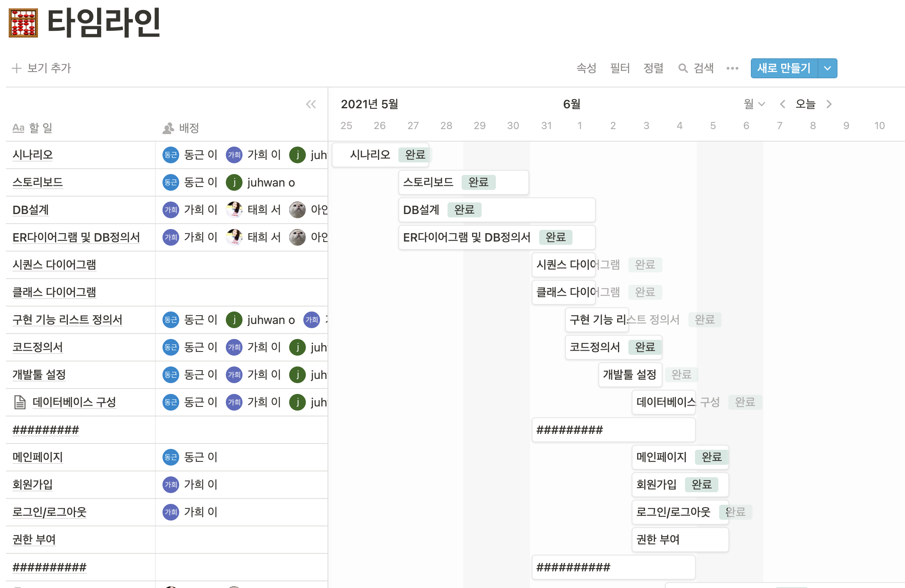Click the 클래스 다이어그램 timeline bar
Image resolution: width=905 pixels, height=588 pixels.
coord(563,292)
